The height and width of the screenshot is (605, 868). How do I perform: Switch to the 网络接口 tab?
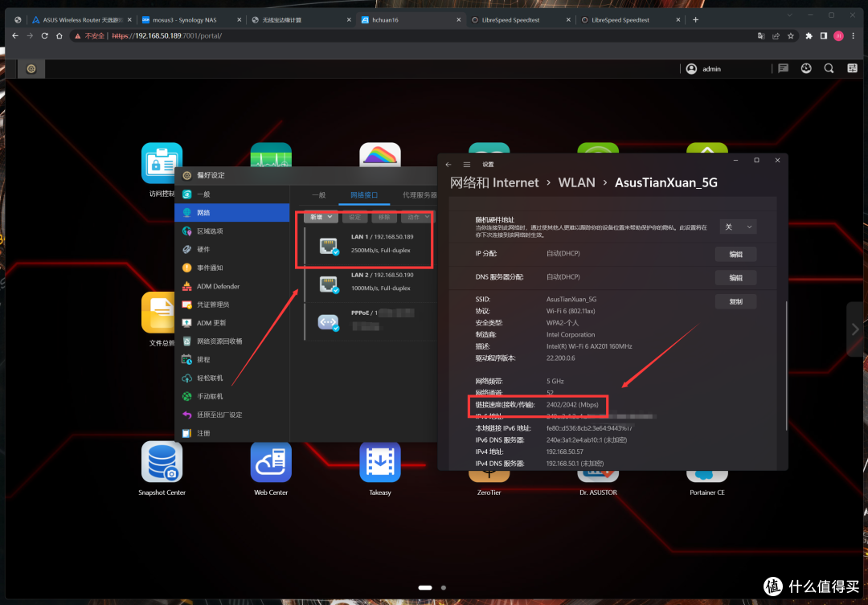tap(364, 195)
